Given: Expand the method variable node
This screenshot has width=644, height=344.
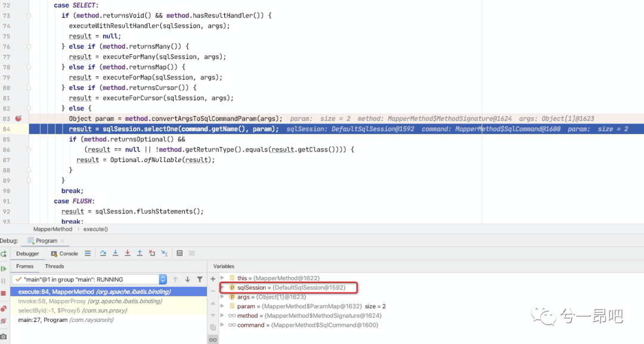Looking at the screenshot, I should click(x=222, y=315).
